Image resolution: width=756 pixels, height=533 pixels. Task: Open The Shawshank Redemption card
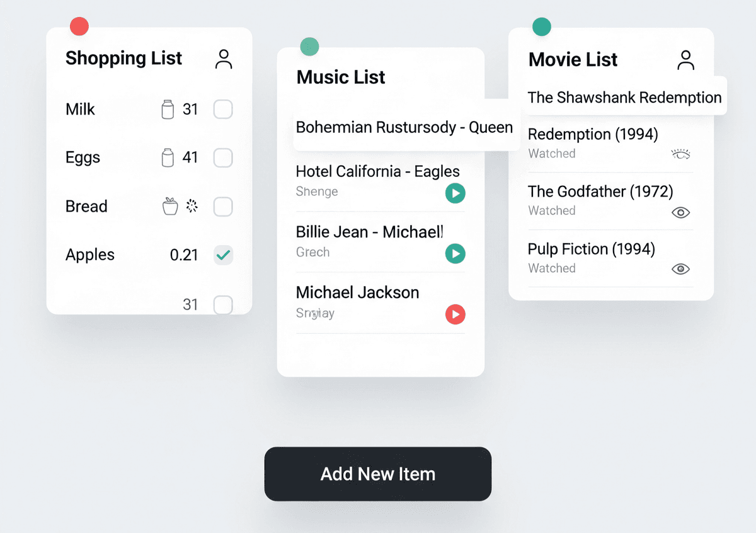[624, 97]
